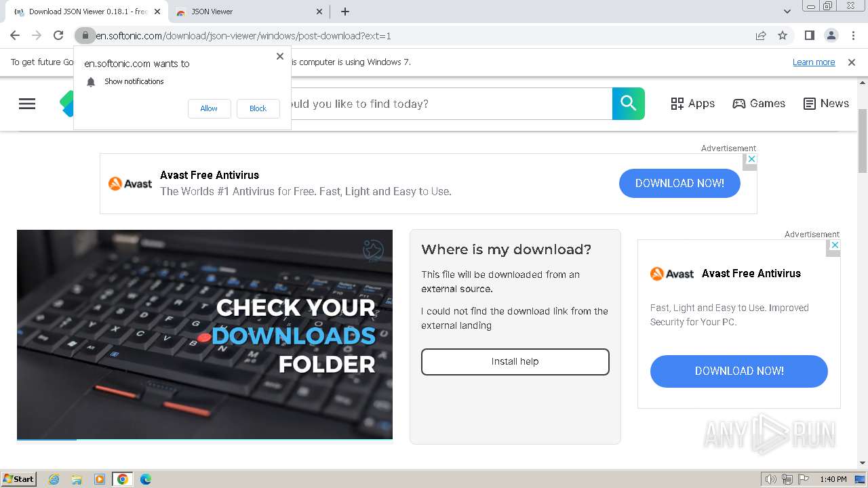Click the address bar URL
The image size is (868, 488).
[243, 36]
